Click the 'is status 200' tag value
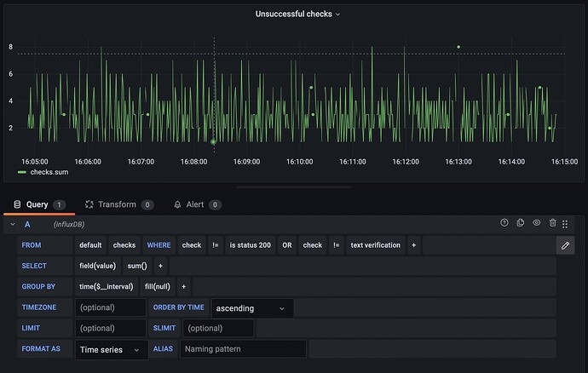 [x=251, y=245]
